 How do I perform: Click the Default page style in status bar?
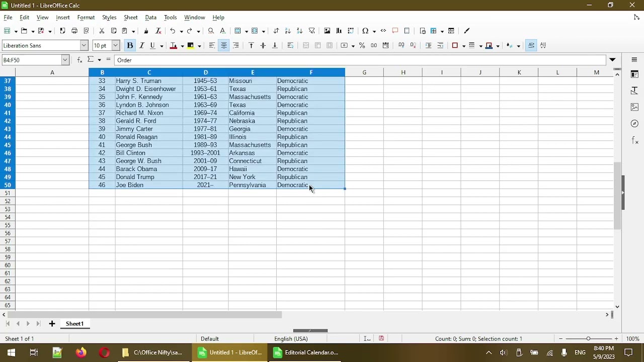coord(210,339)
